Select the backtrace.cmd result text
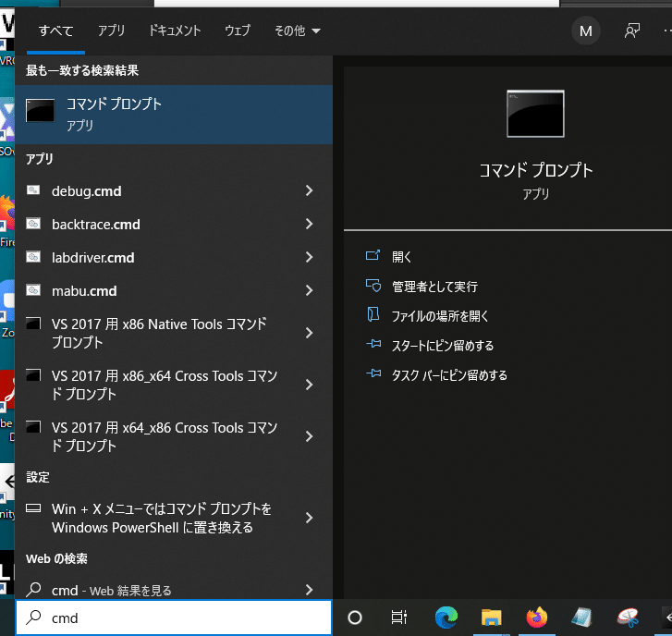The width and height of the screenshot is (672, 636). coord(96,224)
